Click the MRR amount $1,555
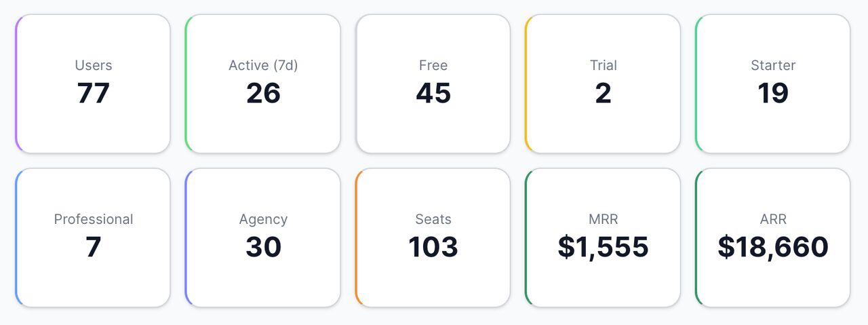Image resolution: width=868 pixels, height=325 pixels. point(603,247)
